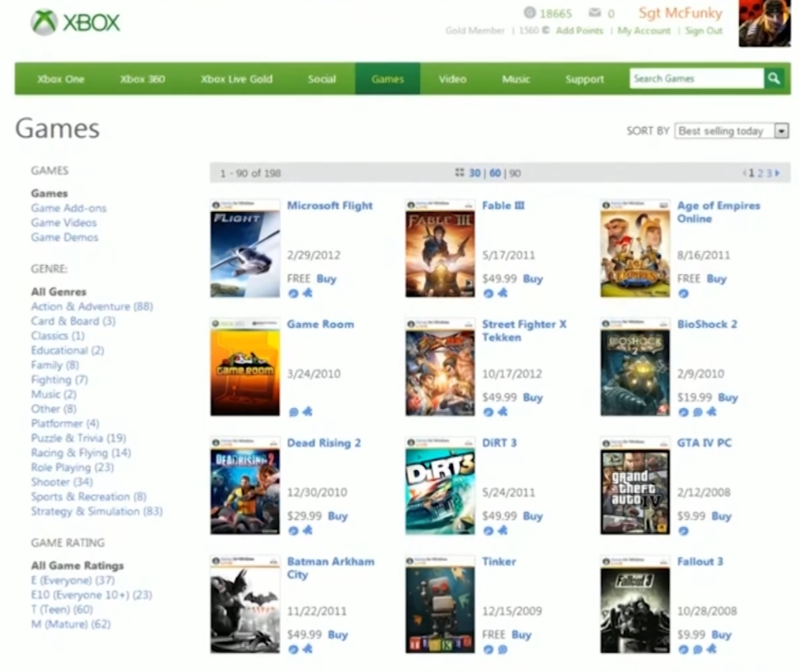Buy Fable III for $49.99
The width and height of the screenshot is (799, 672).
(533, 279)
